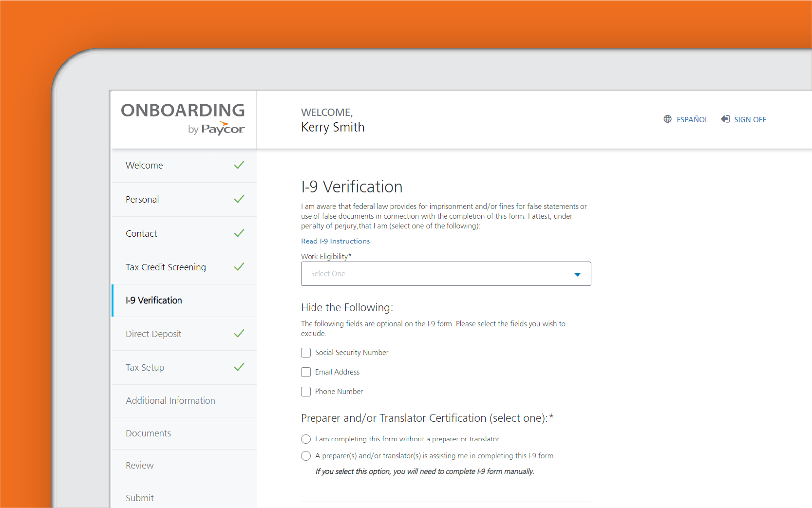The image size is (812, 508).
Task: Click the Sign Off link
Action: click(750, 119)
